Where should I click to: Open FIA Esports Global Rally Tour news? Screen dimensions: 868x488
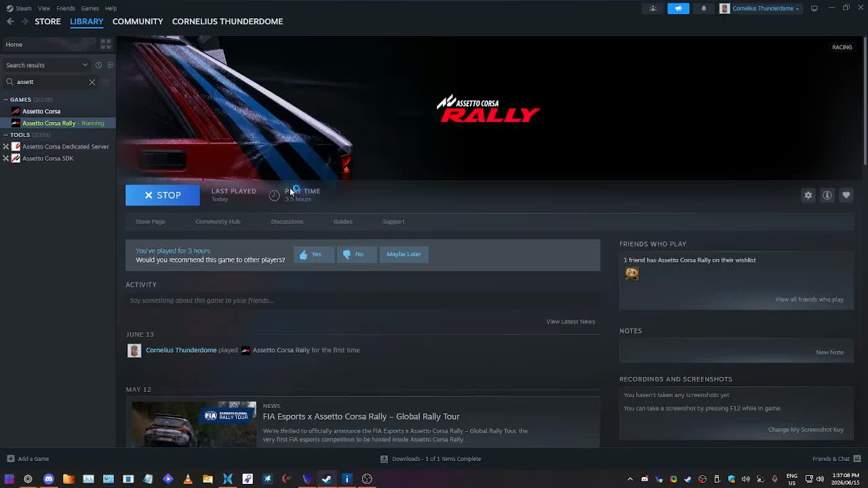[x=361, y=416]
